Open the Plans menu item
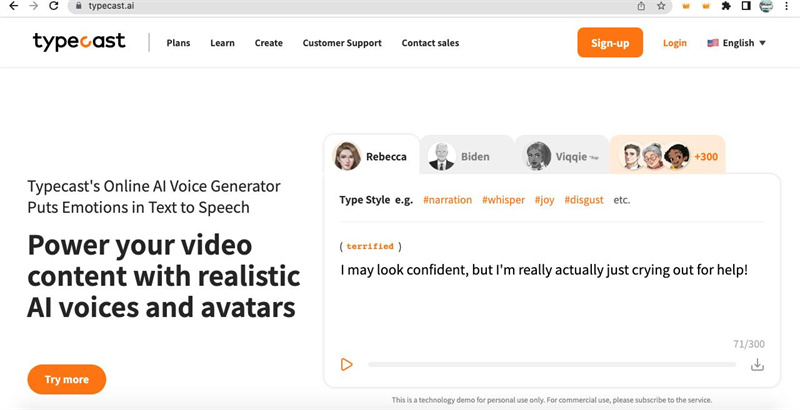800x410 pixels. pyautogui.click(x=178, y=43)
